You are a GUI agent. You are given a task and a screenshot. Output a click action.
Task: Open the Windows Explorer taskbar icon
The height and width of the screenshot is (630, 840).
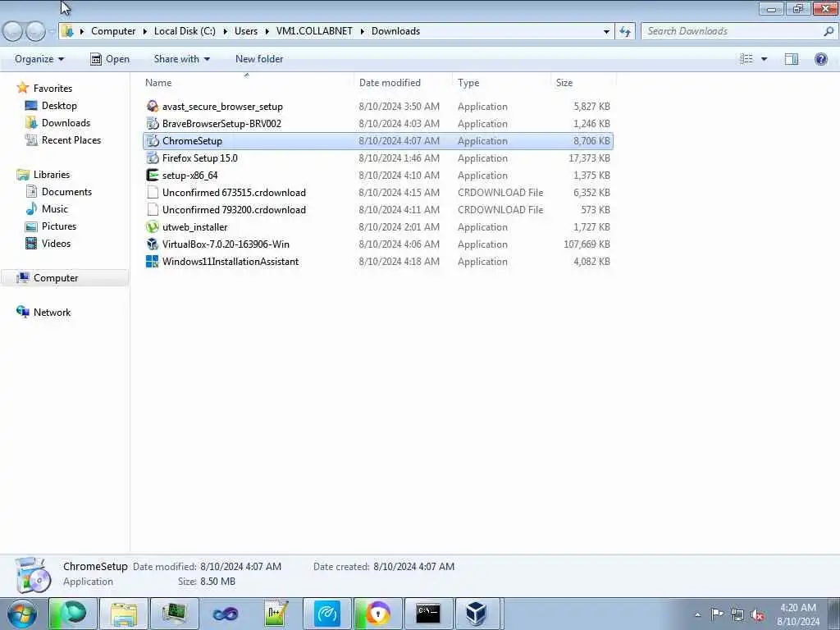click(124, 614)
